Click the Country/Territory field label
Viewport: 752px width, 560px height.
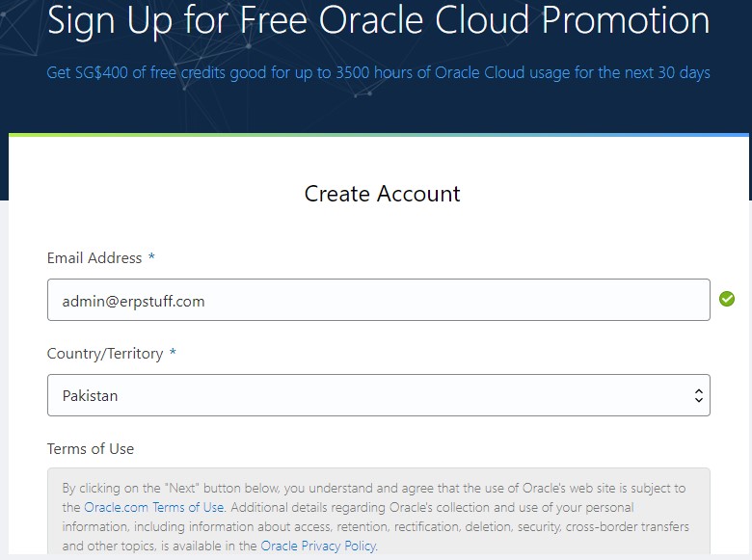[105, 354]
